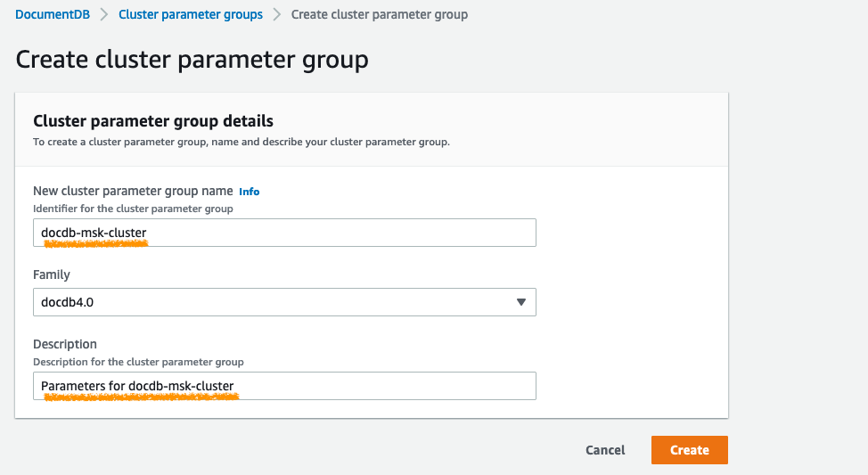Screen dimensions: 868x475
Task: Click inside the Description text field
Action: tap(284, 386)
